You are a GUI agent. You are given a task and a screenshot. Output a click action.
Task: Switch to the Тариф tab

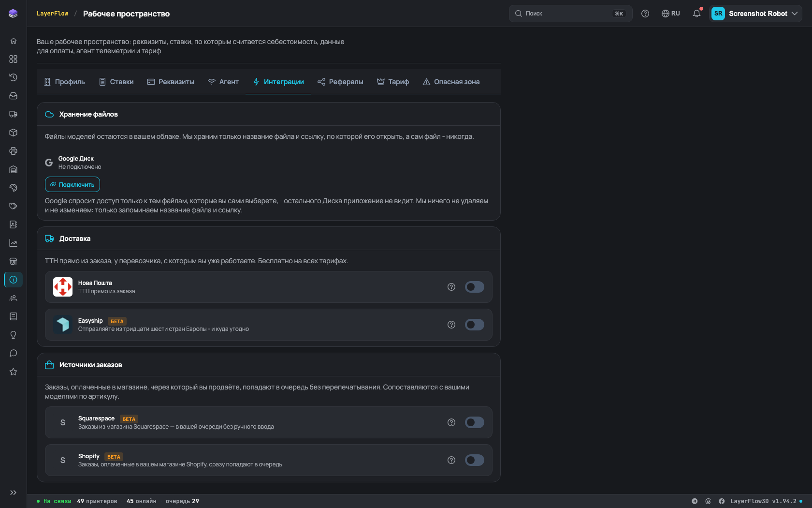click(393, 82)
